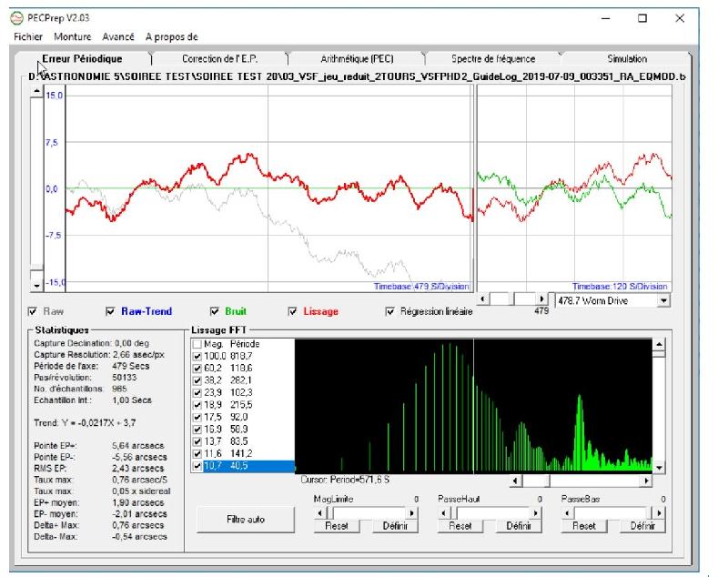Click Reset under MagLimite
Image resolution: width=728 pixels, height=577 pixels.
tap(336, 526)
